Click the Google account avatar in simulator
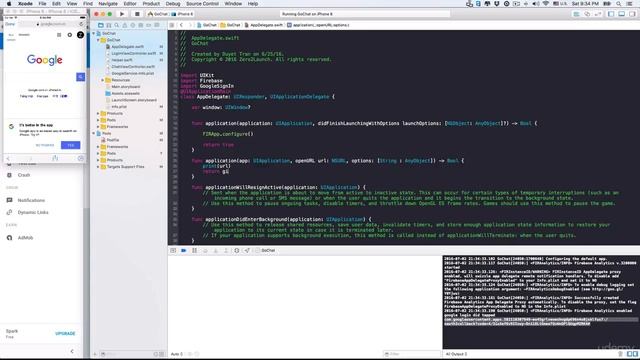The height and width of the screenshot is (360, 640). click(80, 35)
